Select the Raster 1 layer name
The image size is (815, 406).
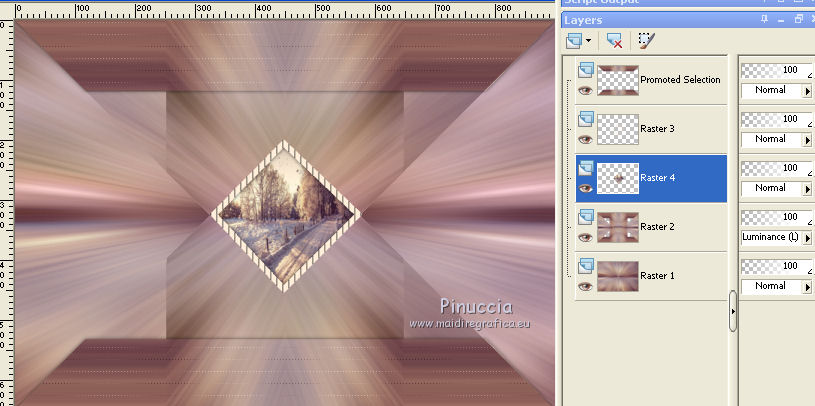(658, 276)
